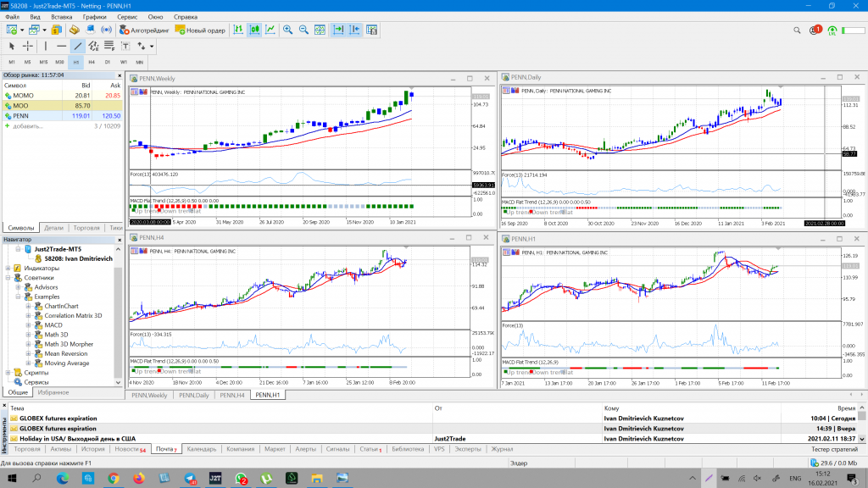This screenshot has height=488, width=868.
Task: Switch to the PENN,Daily chart tab
Action: [194, 395]
